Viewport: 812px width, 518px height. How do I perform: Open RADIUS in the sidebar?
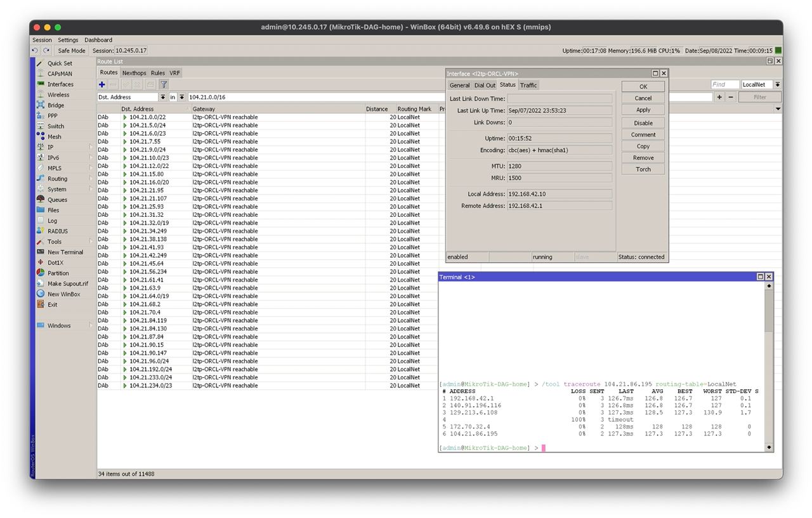(58, 231)
